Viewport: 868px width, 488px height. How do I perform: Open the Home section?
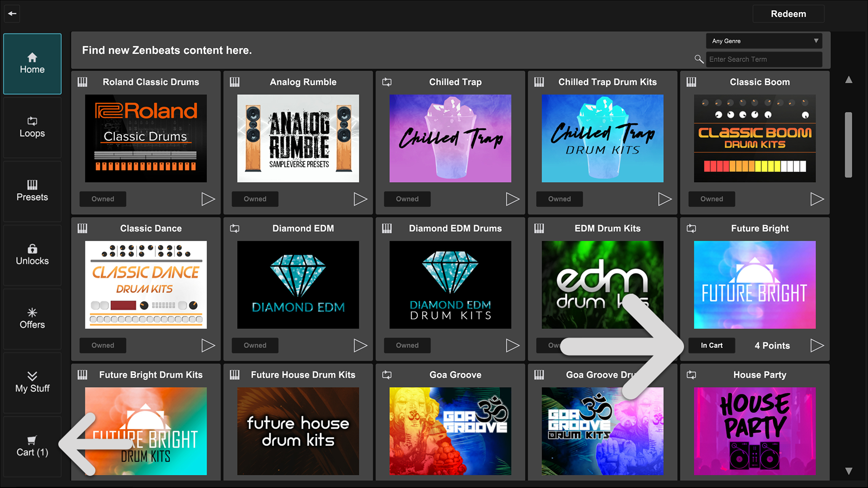32,64
